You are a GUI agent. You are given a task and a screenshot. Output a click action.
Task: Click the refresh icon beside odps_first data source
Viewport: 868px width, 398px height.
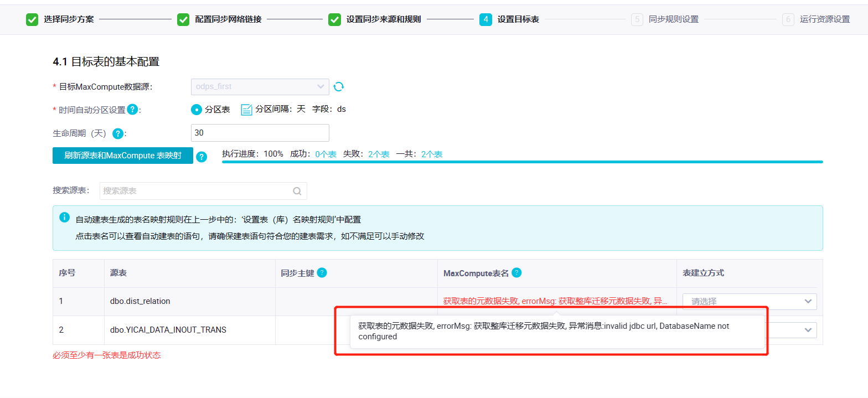(339, 86)
